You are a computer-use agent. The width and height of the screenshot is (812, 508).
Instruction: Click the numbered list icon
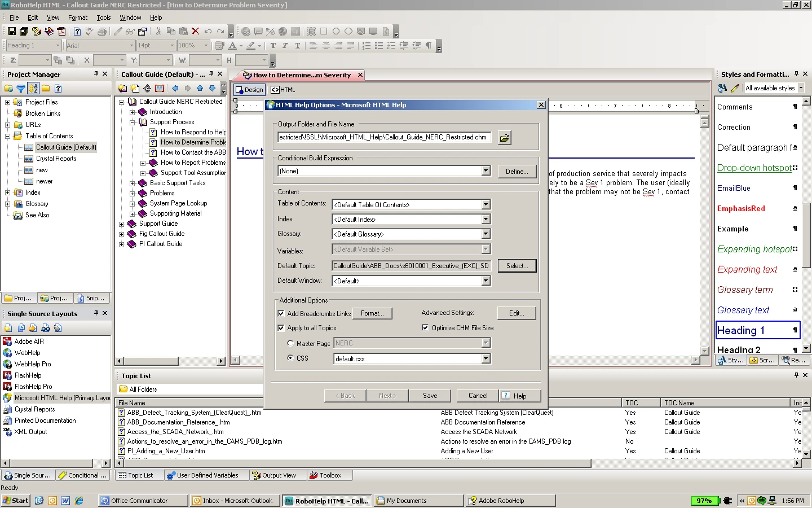coord(367,46)
